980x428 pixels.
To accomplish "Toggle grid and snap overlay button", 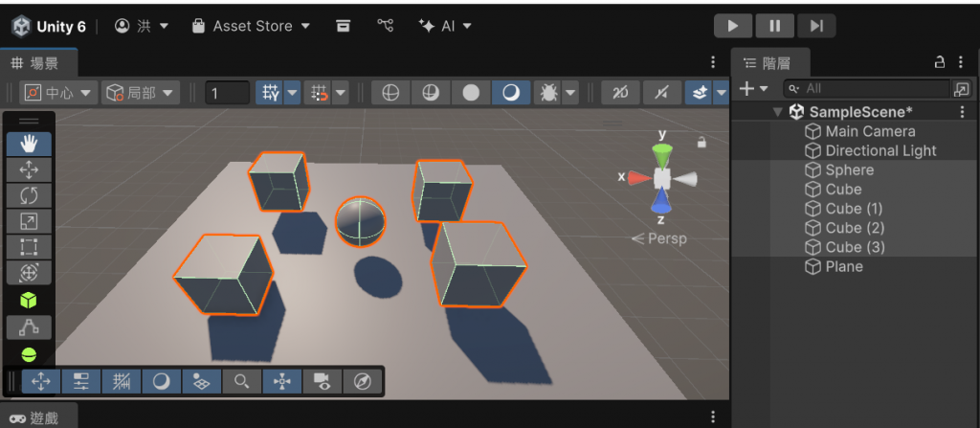I will coord(122,381).
